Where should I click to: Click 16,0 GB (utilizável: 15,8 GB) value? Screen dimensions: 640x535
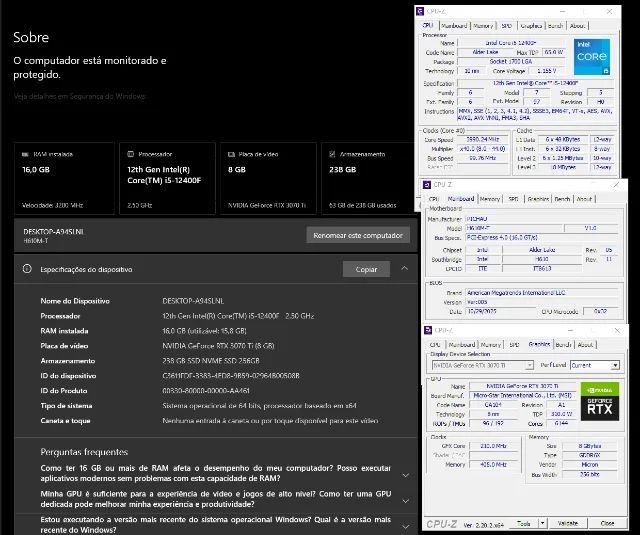(204, 331)
